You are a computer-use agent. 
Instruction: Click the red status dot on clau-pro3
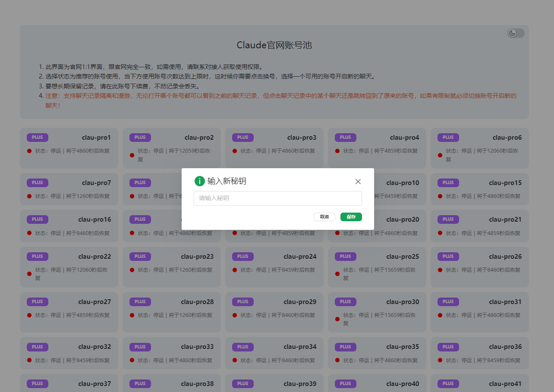[235, 151]
